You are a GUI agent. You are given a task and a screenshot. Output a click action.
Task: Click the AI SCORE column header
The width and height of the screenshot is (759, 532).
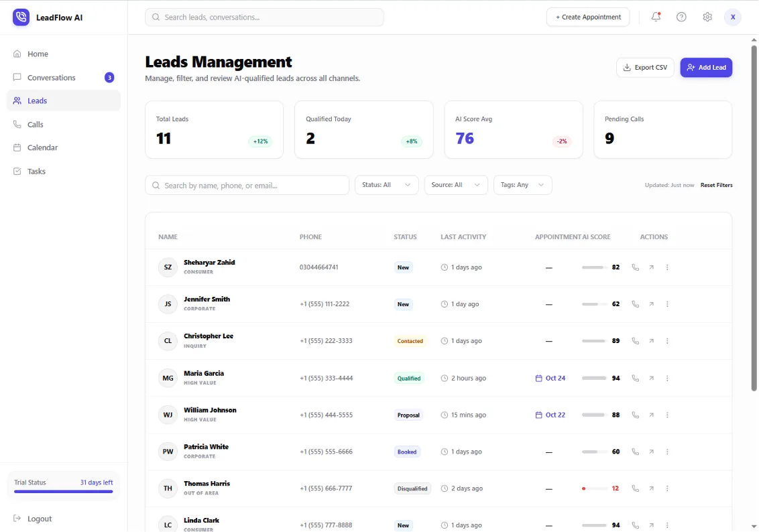point(596,237)
